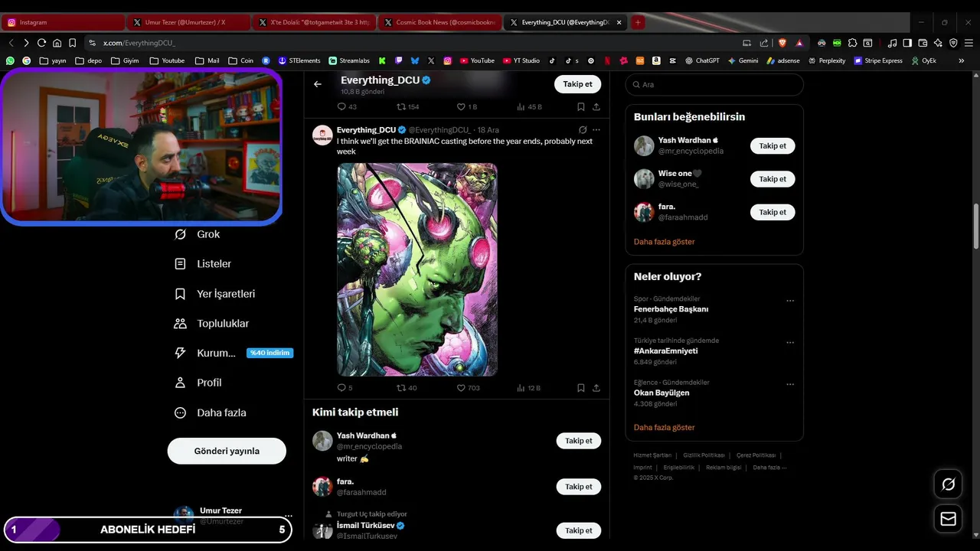This screenshot has height=551, width=980.
Task: Open the Fenerbahçe Başkanı trending topic
Action: coord(671,309)
